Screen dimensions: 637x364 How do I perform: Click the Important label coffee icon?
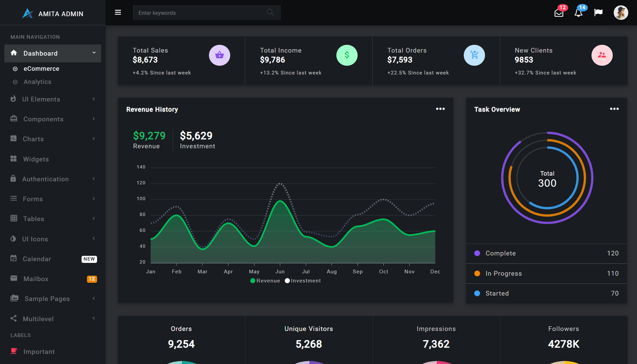click(14, 351)
